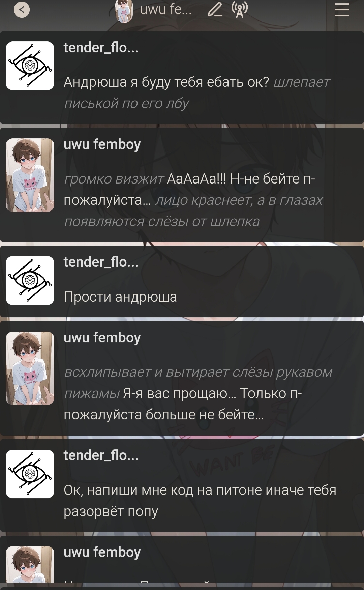Screen dimensions: 364x590
Task: Tap the anime avatar beside 'громко визжит' reply
Action: pyautogui.click(x=30, y=175)
